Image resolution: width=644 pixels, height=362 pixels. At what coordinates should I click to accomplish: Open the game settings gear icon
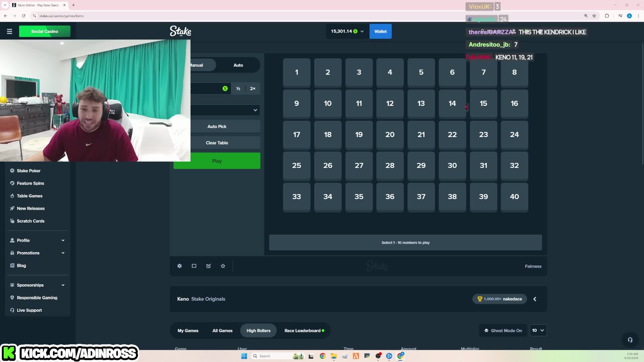[x=179, y=266]
